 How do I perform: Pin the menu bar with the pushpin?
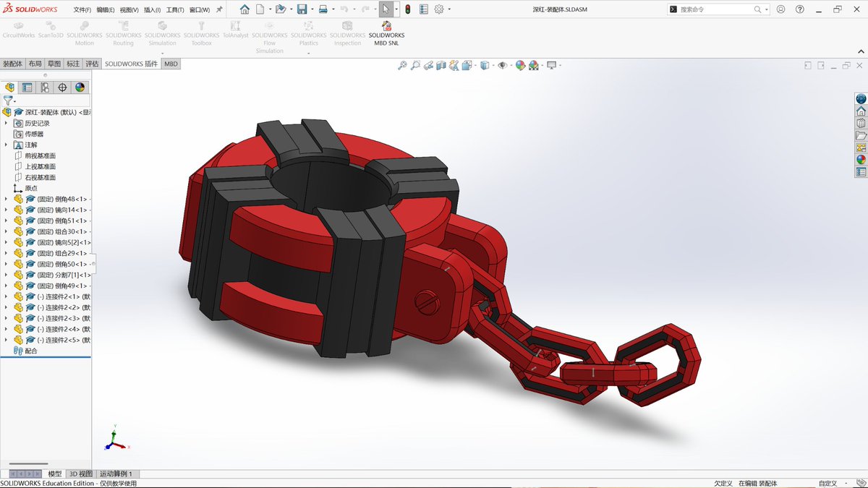click(x=219, y=9)
